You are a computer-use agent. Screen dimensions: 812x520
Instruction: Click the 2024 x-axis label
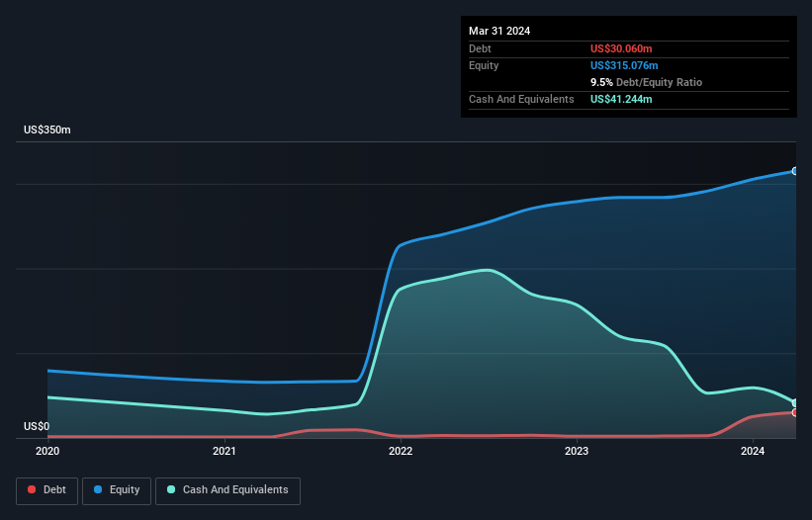(x=753, y=451)
